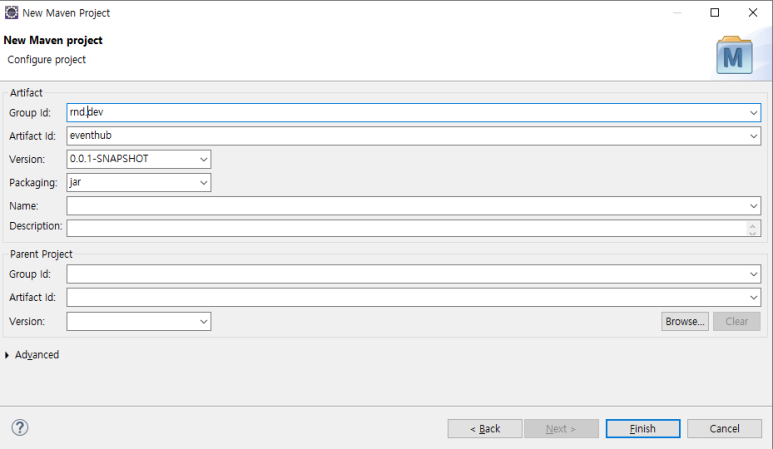Open the Parent Project Version dropdown
The image size is (773, 449).
(203, 322)
